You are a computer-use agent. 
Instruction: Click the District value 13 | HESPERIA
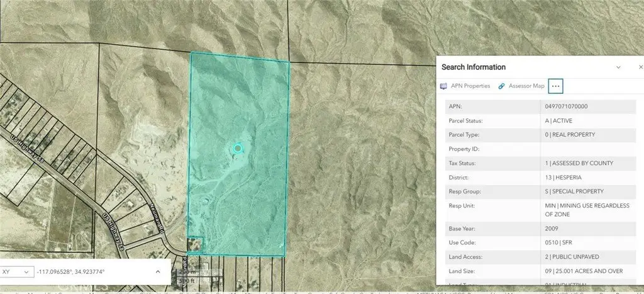coord(565,177)
